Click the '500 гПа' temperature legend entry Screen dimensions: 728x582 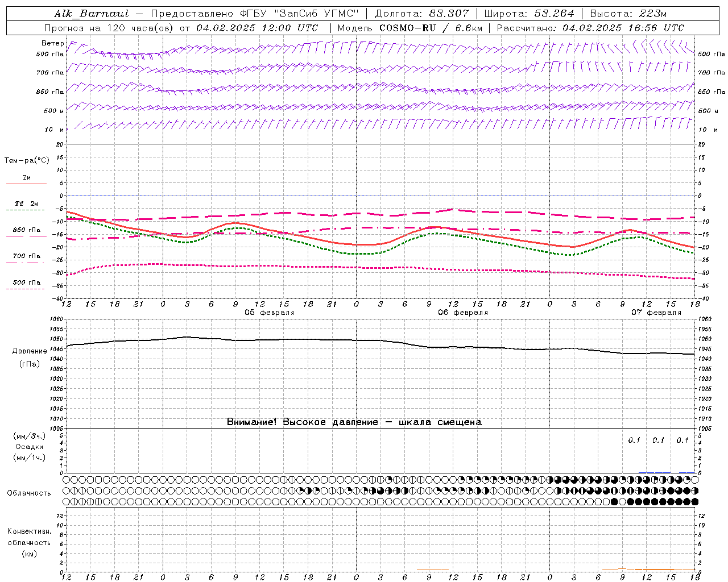(27, 282)
